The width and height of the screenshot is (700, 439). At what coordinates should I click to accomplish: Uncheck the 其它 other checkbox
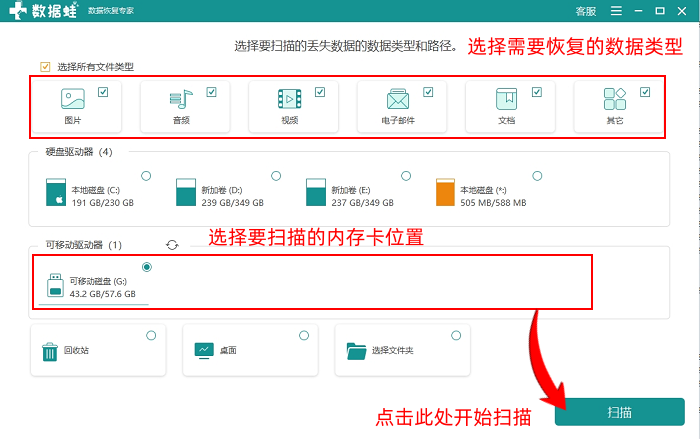pos(645,92)
